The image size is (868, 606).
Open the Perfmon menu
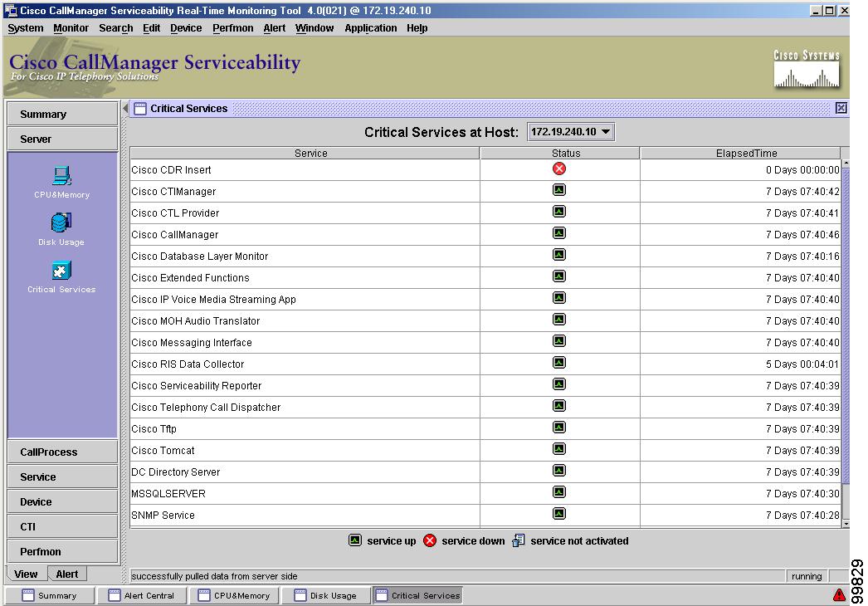tap(233, 27)
